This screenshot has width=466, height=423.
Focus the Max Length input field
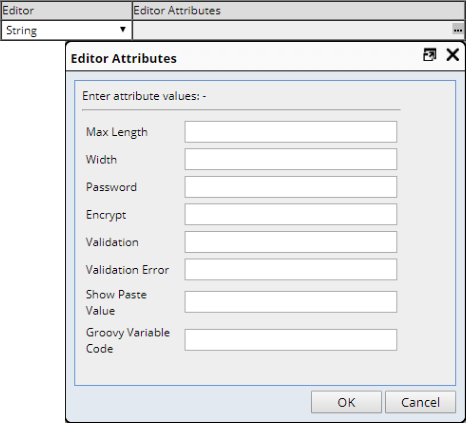tap(291, 132)
